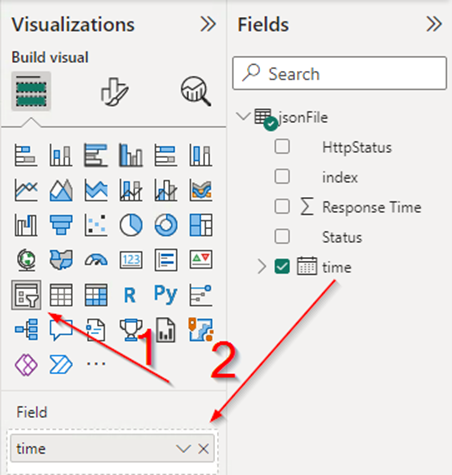The height and width of the screenshot is (475, 452).
Task: Insert an R script visual
Action: (130, 295)
